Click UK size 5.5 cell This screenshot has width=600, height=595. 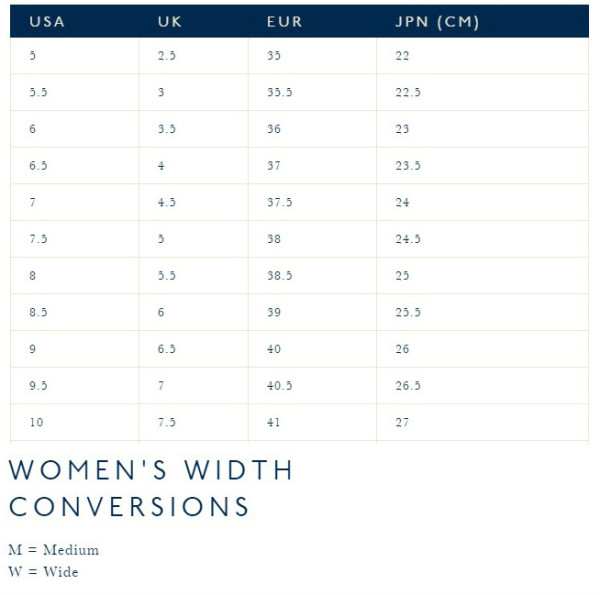(x=194, y=275)
